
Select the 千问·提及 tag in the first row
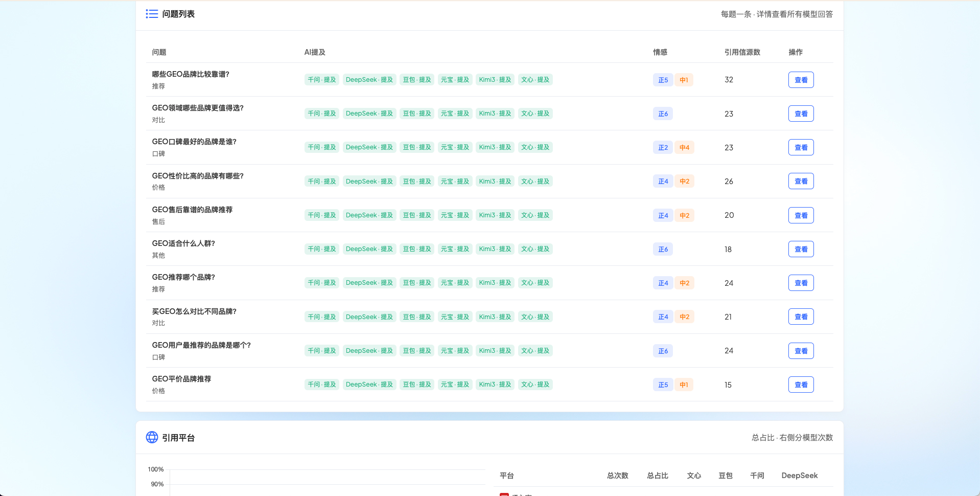322,80
